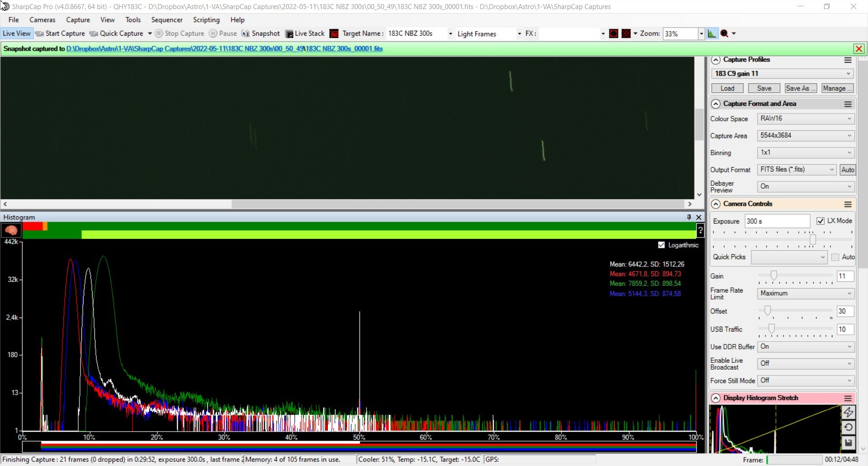Image resolution: width=868 pixels, height=466 pixels.
Task: Enable the Auto exposure checkbox
Action: (x=835, y=257)
